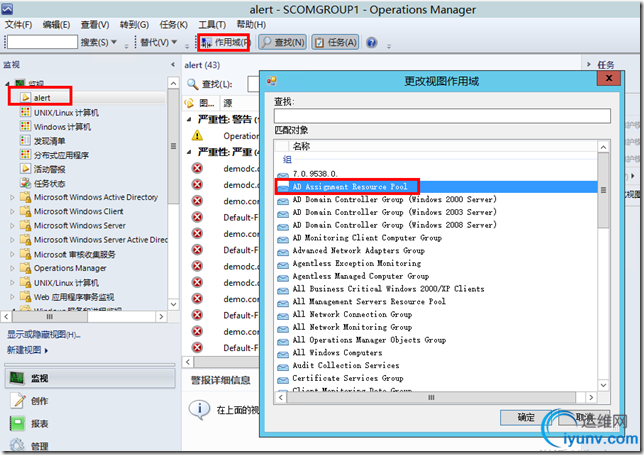Image resolution: width=644 pixels, height=455 pixels.
Task: Select the alert view in tree
Action: coord(41,98)
